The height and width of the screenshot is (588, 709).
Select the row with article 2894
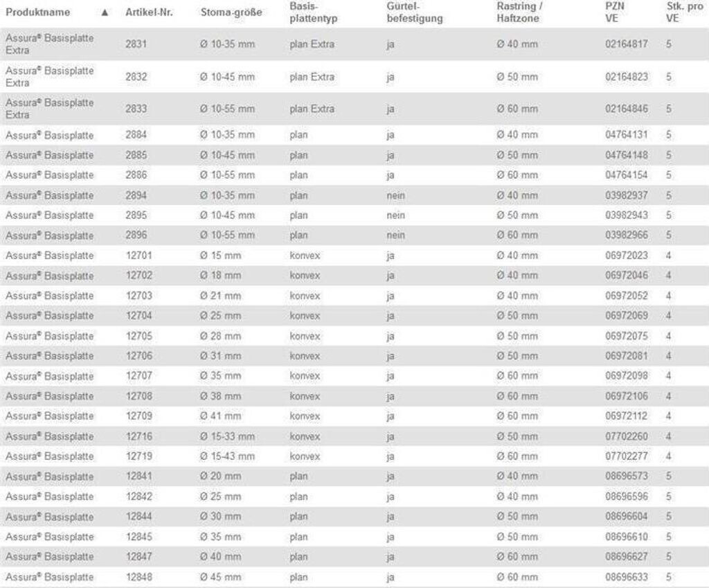[136, 195]
